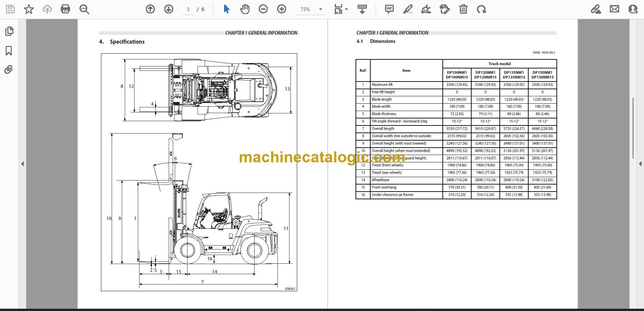Click the 'Maximum lift' table row label
This screenshot has width=644, height=311.
tap(382, 85)
